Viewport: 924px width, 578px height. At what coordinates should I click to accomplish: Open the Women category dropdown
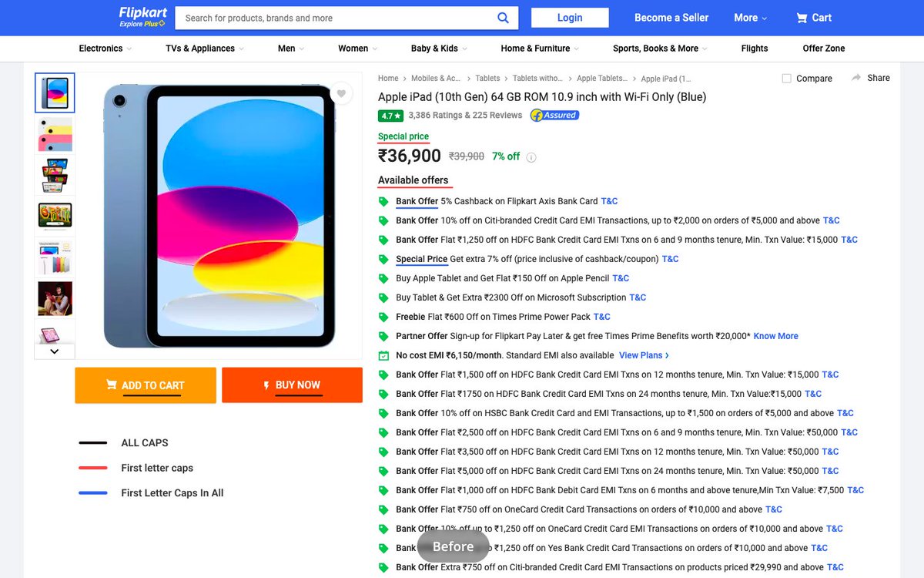point(357,49)
